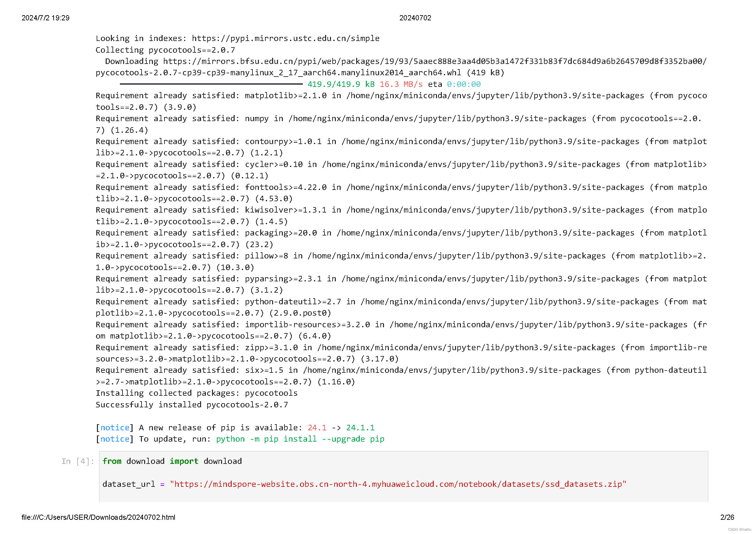Click the second blue [notice] tag
This screenshot has height=534, width=756.
tap(115, 439)
